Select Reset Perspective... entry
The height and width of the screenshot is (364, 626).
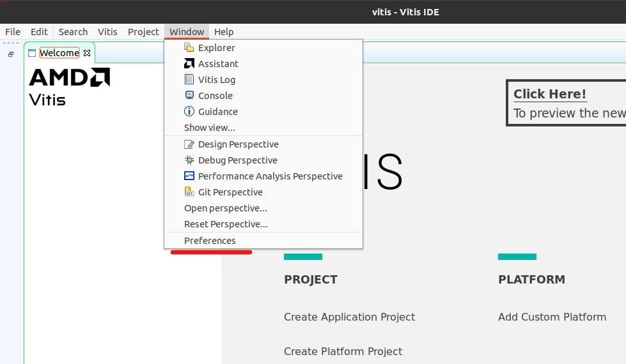click(226, 224)
